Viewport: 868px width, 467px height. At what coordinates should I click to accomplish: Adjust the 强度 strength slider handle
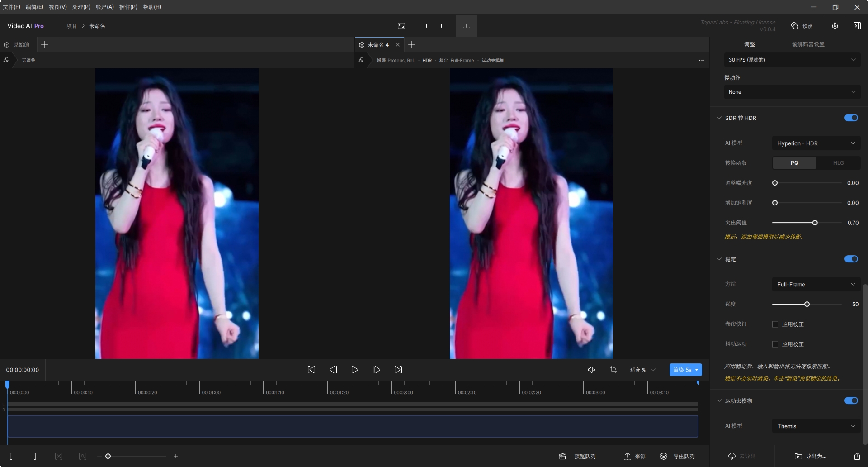click(x=807, y=304)
